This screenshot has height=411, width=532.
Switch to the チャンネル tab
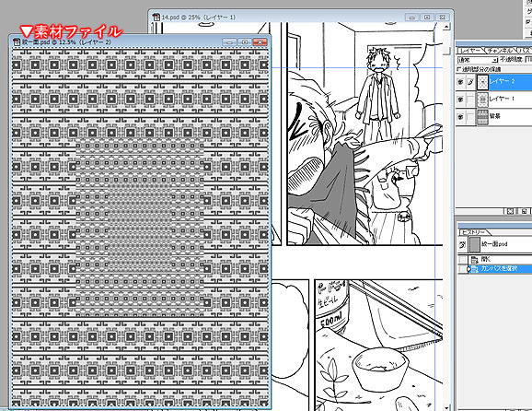[500, 51]
